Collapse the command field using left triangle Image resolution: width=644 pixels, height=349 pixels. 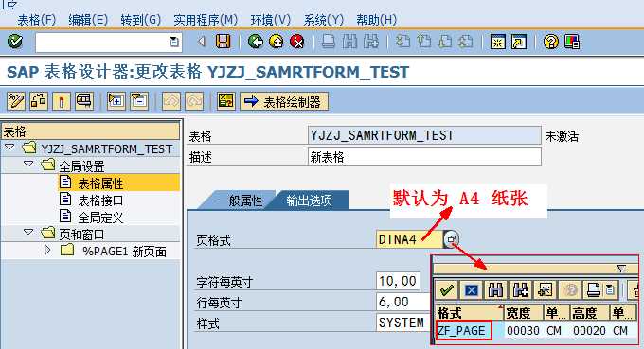point(201,42)
